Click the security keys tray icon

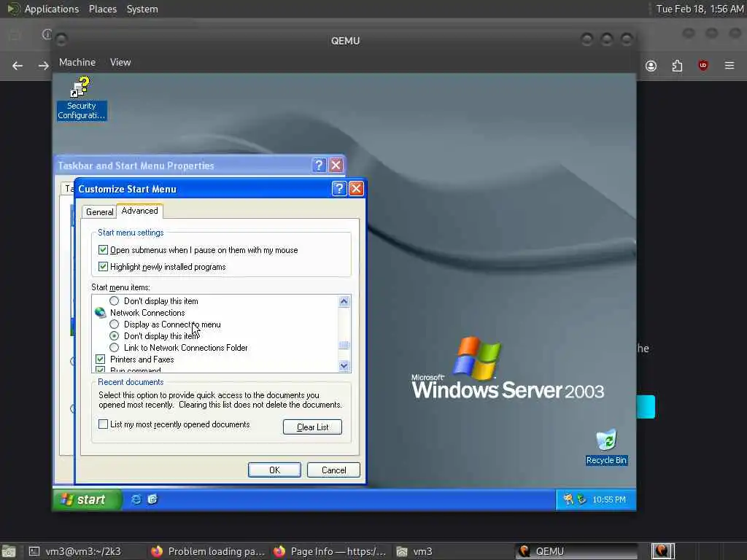pyautogui.click(x=568, y=499)
